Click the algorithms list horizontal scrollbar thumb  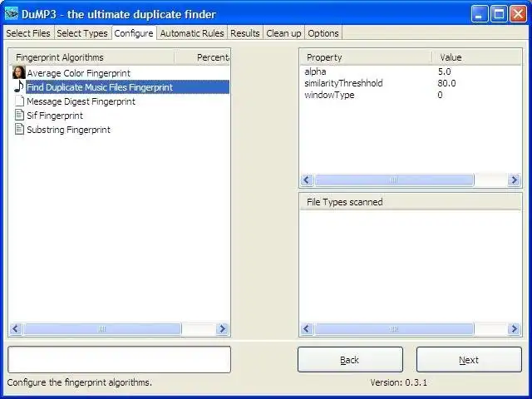point(102,328)
